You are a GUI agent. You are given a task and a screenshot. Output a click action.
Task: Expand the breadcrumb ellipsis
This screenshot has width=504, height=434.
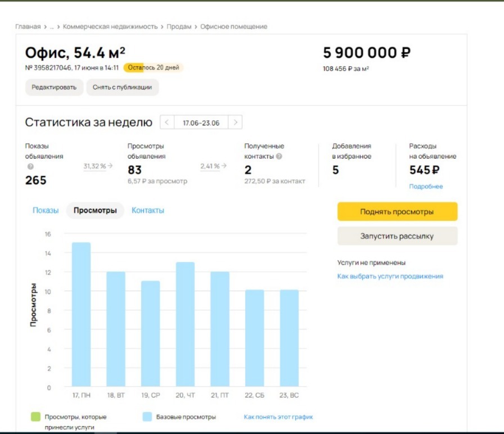pyautogui.click(x=52, y=26)
